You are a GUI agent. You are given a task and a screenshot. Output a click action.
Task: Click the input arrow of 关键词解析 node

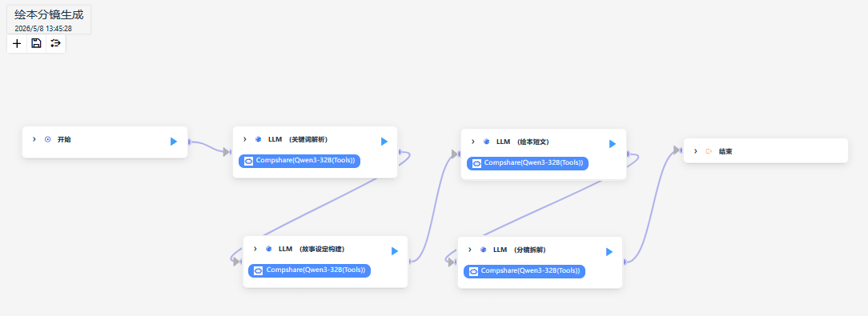click(x=227, y=152)
